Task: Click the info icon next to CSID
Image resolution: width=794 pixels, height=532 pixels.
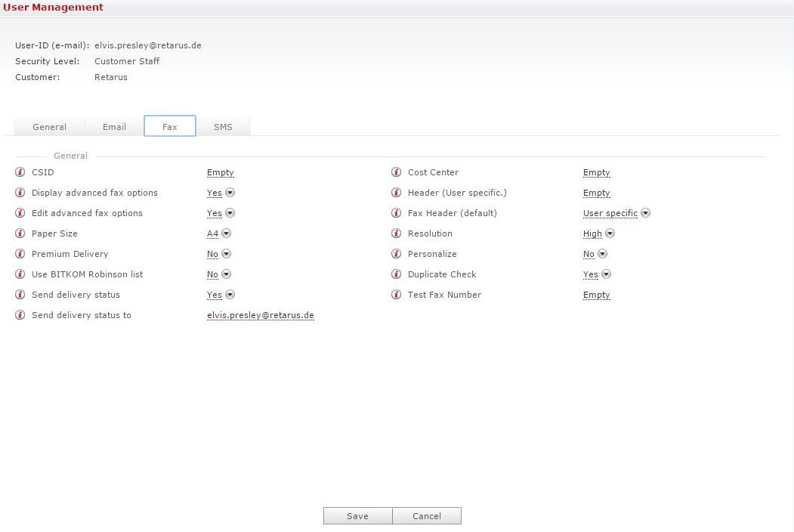Action: (x=20, y=172)
